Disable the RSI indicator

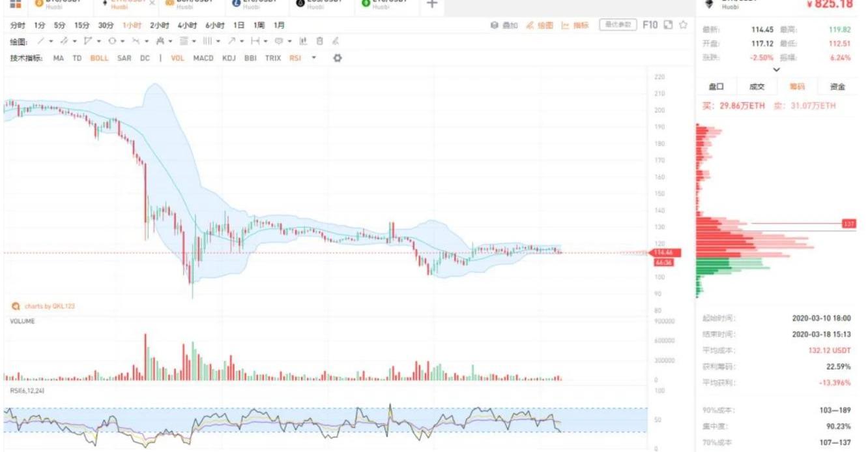click(295, 58)
